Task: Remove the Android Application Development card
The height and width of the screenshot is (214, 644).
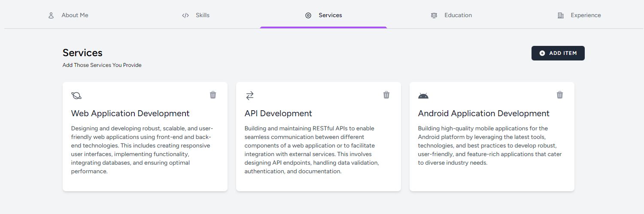Action: (x=560, y=95)
